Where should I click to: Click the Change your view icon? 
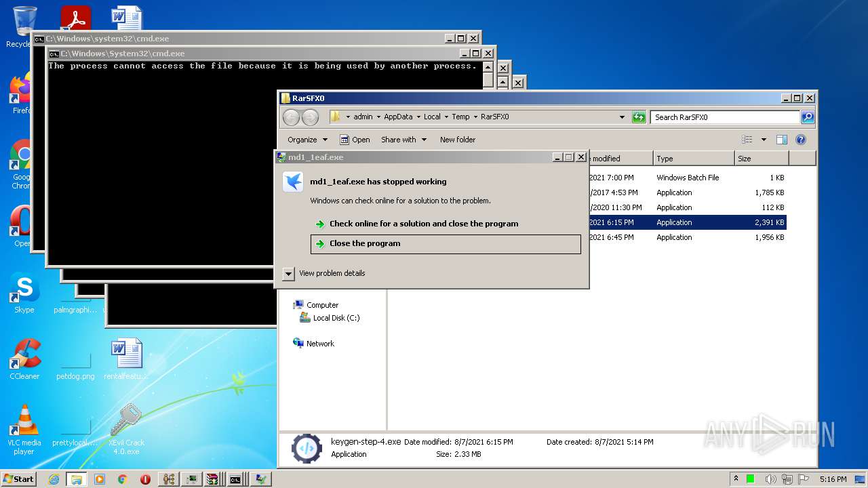[x=747, y=140]
